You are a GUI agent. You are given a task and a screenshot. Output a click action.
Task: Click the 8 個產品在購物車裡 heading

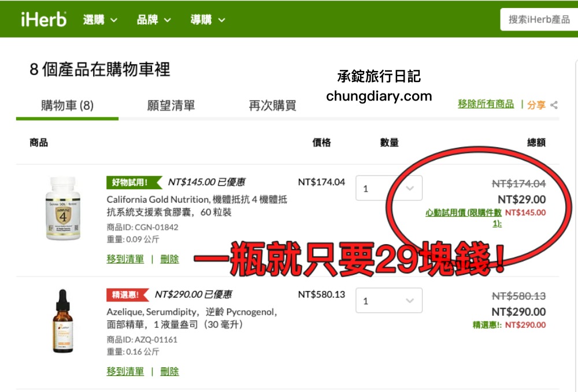tap(100, 69)
